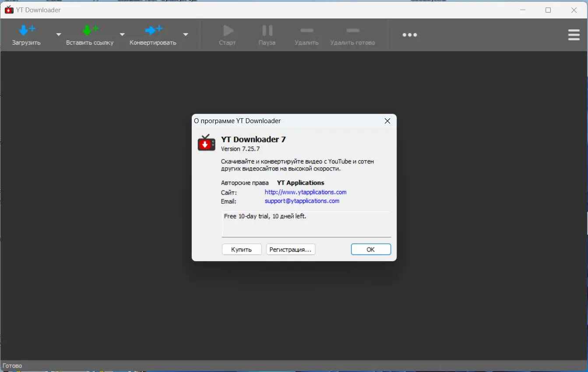Open the three-dot more options icon
Image resolution: width=588 pixels, height=372 pixels.
[409, 35]
